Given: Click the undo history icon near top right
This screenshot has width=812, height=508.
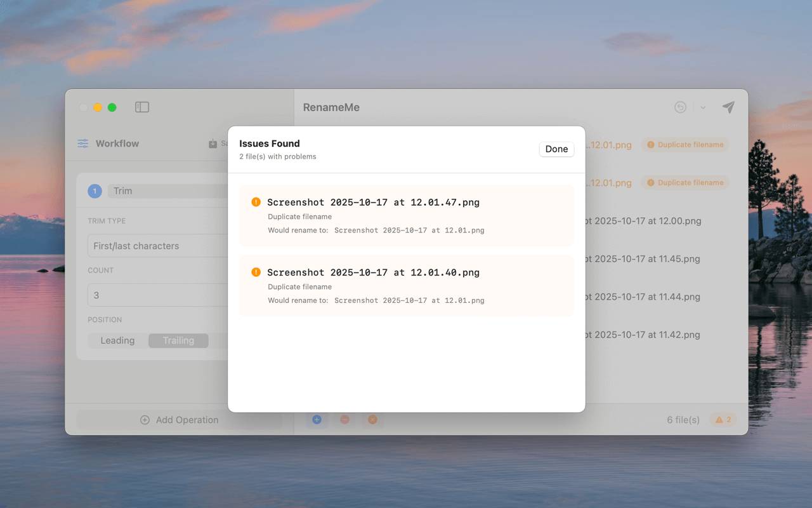Looking at the screenshot, I should pyautogui.click(x=680, y=107).
